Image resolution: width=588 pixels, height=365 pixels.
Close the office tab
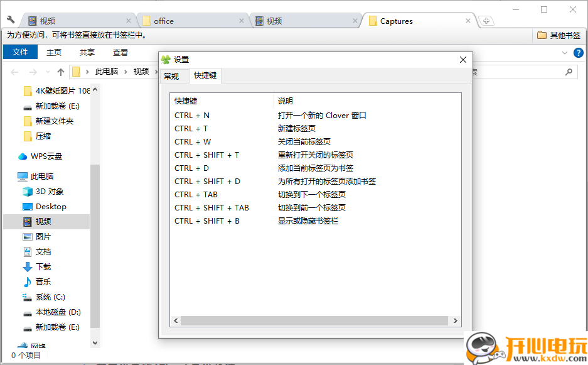pos(242,21)
